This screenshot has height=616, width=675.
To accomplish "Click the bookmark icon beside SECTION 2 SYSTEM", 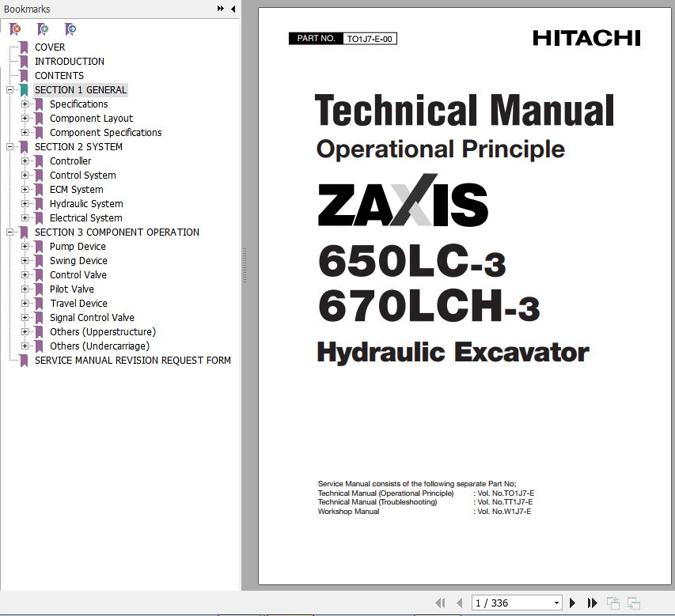I will coord(24,147).
